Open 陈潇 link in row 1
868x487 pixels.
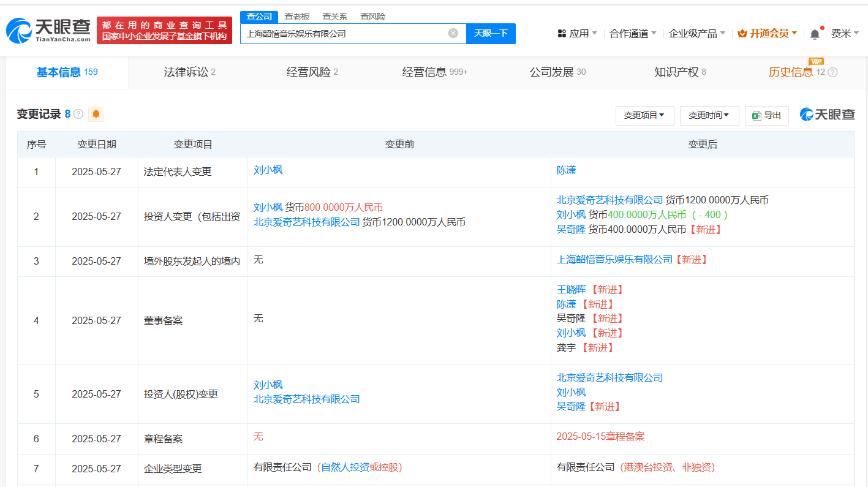pos(566,170)
